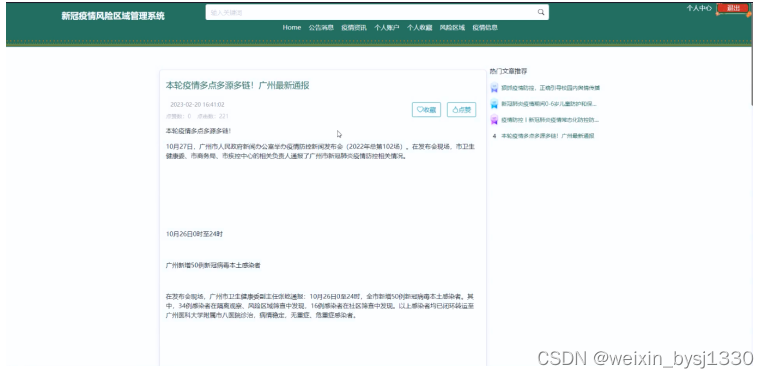Viewport: 769px width, 378px height.
Task: Open recommended article 新冠肺炎疫情期间0-6岁儿童防护
Action: pyautogui.click(x=549, y=104)
